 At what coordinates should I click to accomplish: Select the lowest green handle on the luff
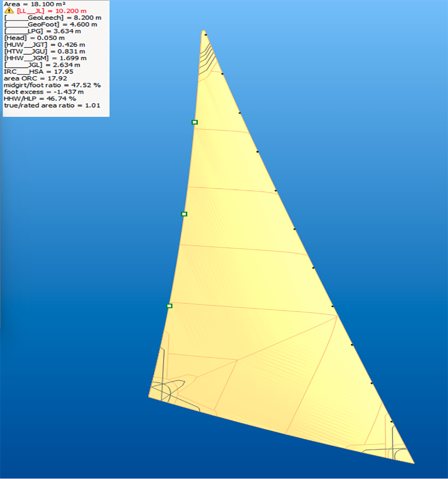pyautogui.click(x=169, y=306)
